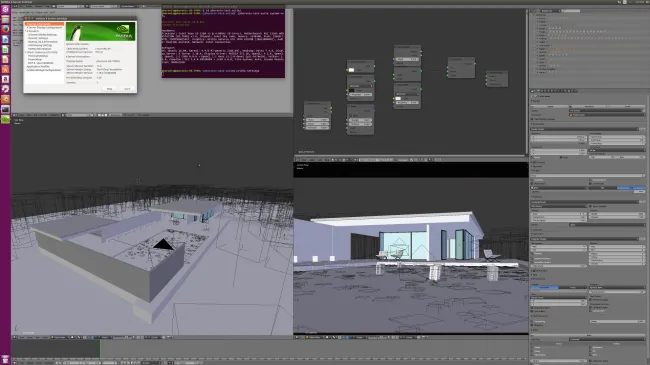Click the green timeline playhead marker
Image resolution: width=650 pixels, height=365 pixels.
[x=100, y=348]
